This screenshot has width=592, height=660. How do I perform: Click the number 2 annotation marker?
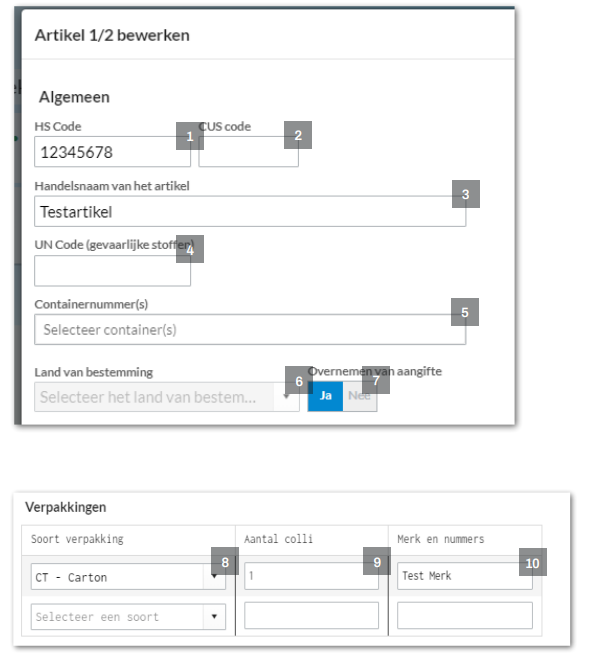[x=298, y=135]
